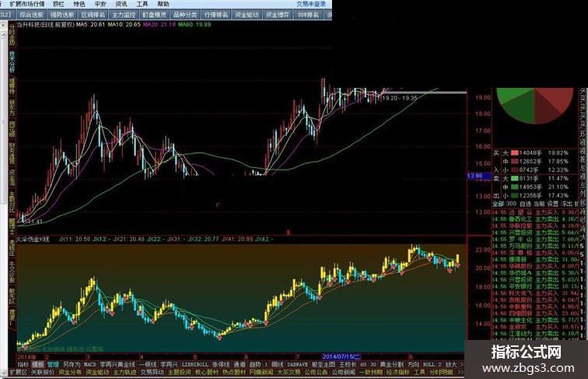
Task: Open the 扩展市场行情 menu
Action: tap(27, 4)
